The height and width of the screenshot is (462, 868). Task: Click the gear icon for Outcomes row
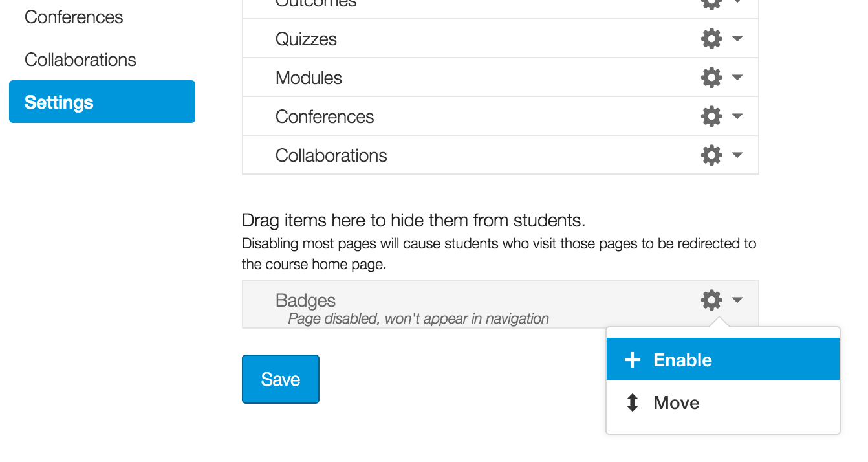coord(711,3)
